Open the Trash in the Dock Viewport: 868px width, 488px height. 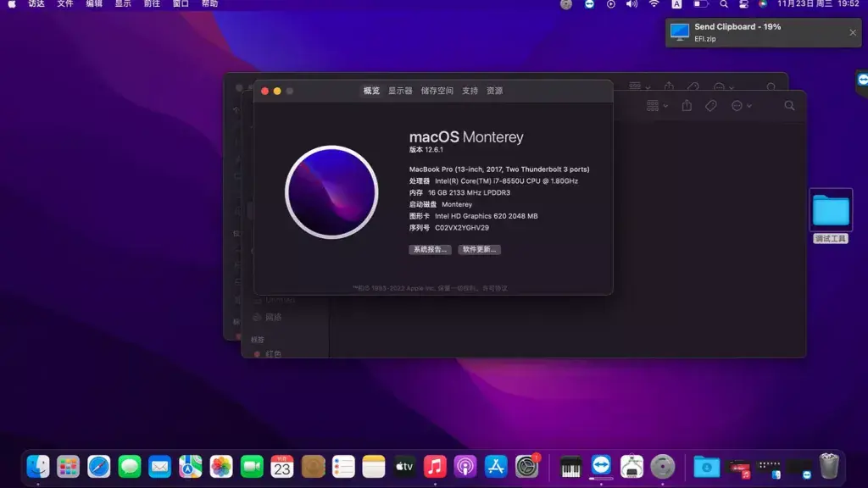point(829,466)
